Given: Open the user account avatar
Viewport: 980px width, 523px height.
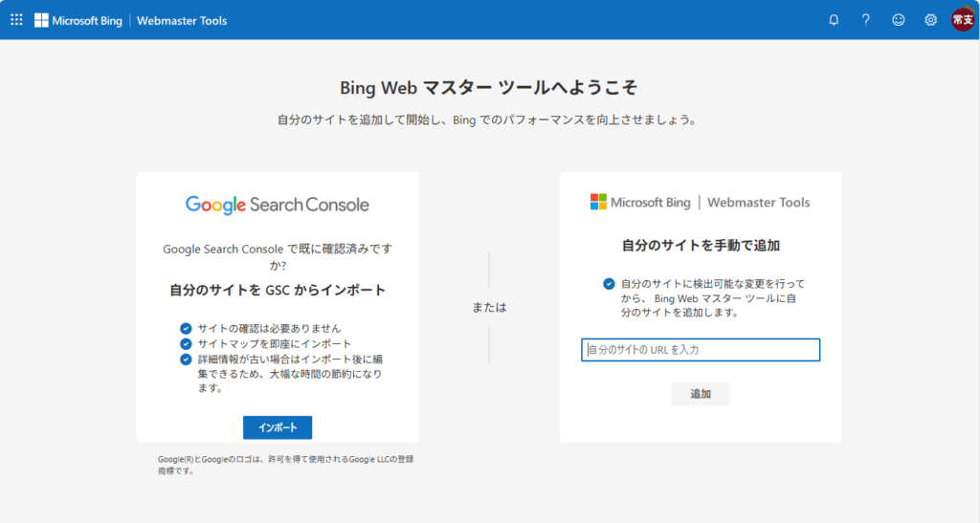Looking at the screenshot, I should pyautogui.click(x=963, y=20).
